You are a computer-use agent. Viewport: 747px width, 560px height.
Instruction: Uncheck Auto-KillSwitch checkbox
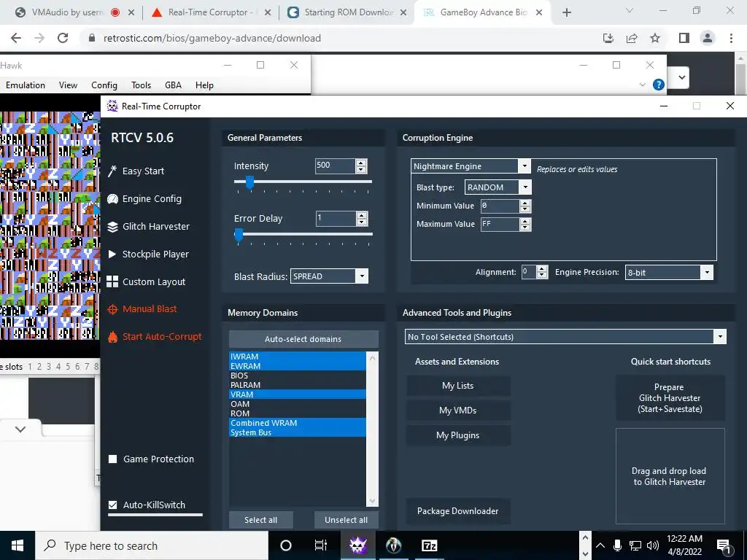click(x=113, y=505)
